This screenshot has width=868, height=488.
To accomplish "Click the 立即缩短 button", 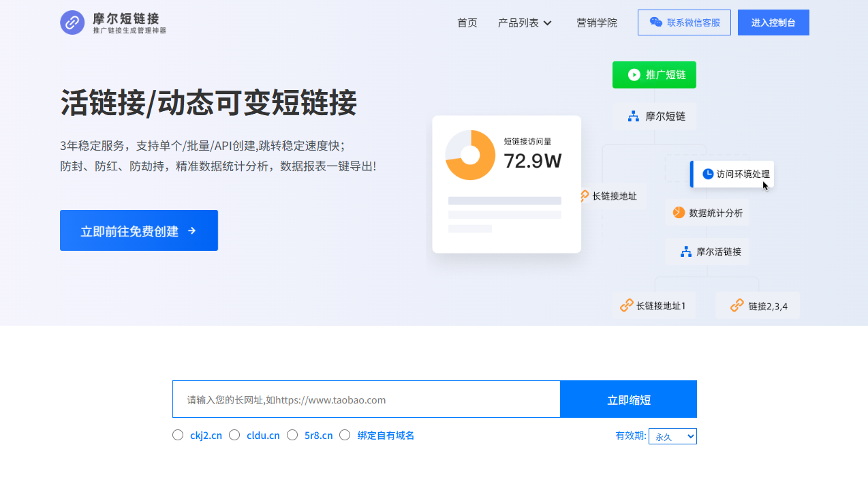I will [x=628, y=399].
